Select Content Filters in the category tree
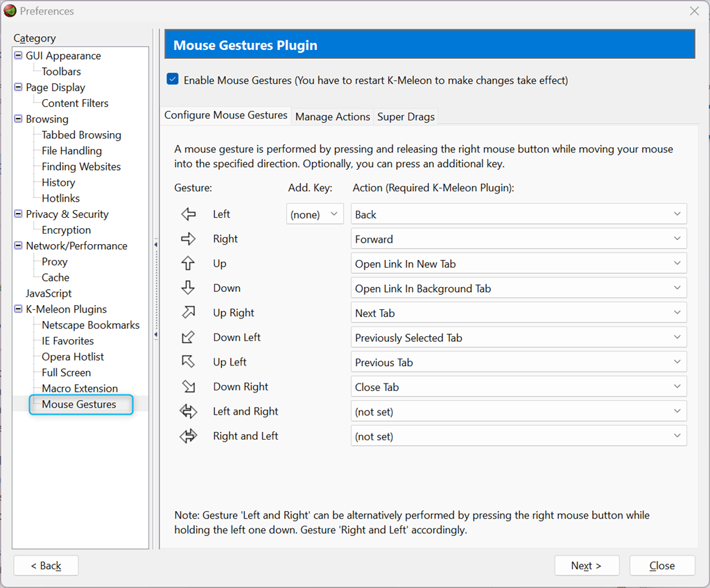 click(75, 103)
